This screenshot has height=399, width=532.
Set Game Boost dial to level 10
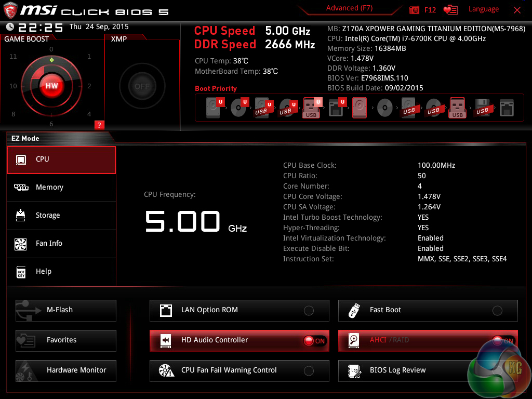coord(13,86)
